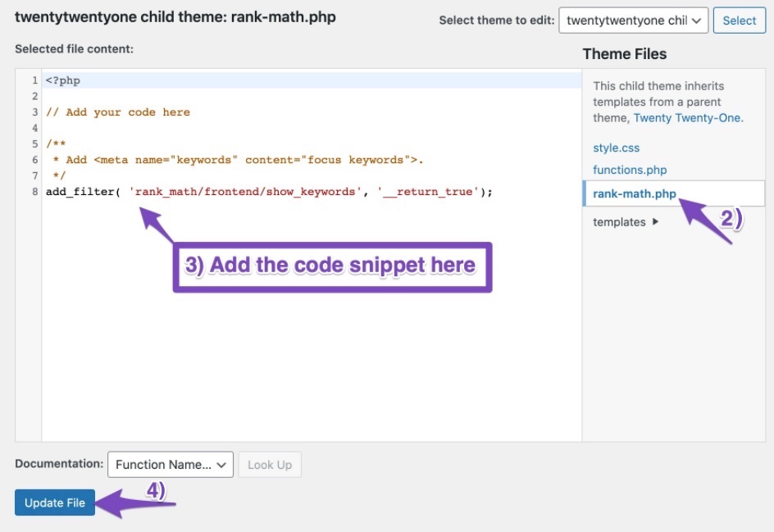Screen dimensions: 774x532
Task: Click the '*/' comment closing on line 7
Action: coord(59,175)
